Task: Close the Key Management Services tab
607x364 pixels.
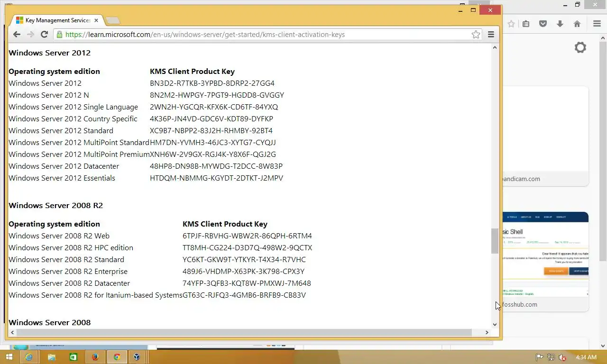Action: coord(96,20)
